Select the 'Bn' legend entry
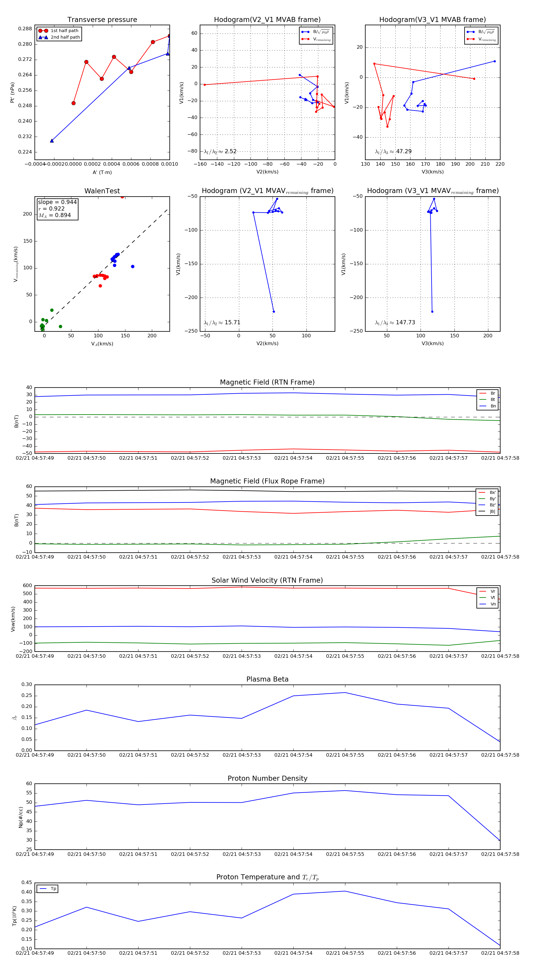The image size is (535, 980). coord(487,406)
